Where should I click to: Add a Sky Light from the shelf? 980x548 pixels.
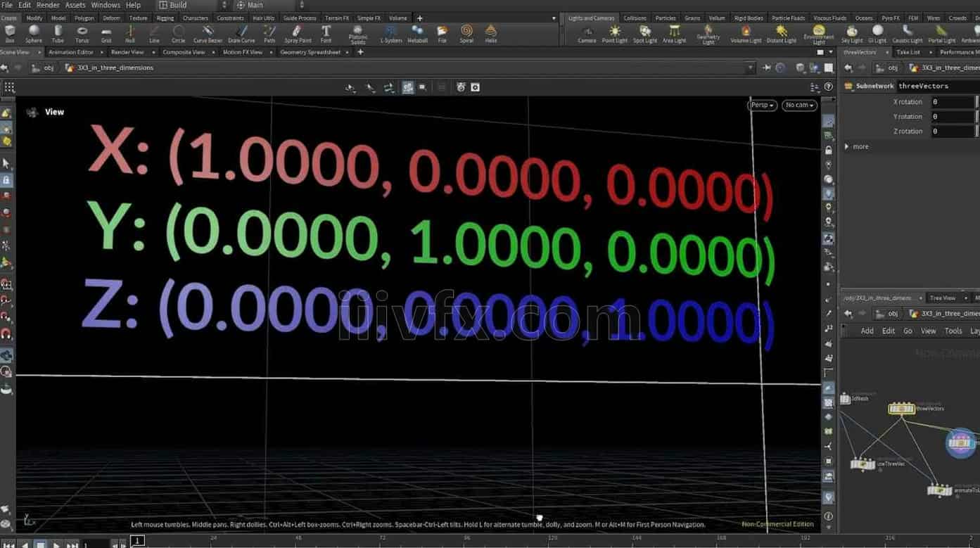851,33
